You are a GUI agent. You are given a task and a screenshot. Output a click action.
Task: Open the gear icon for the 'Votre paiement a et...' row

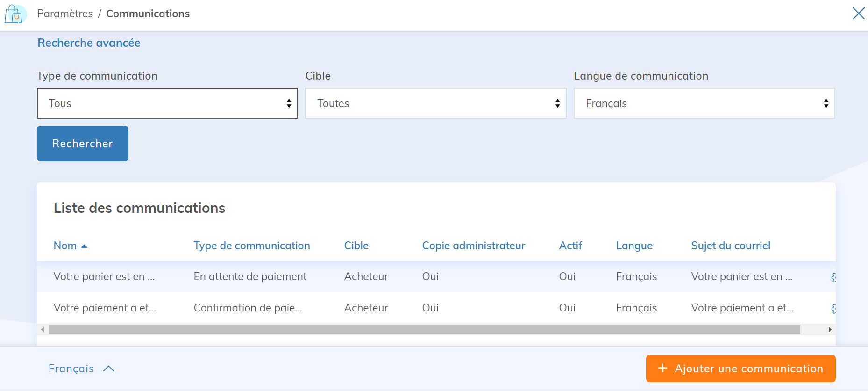point(833,309)
